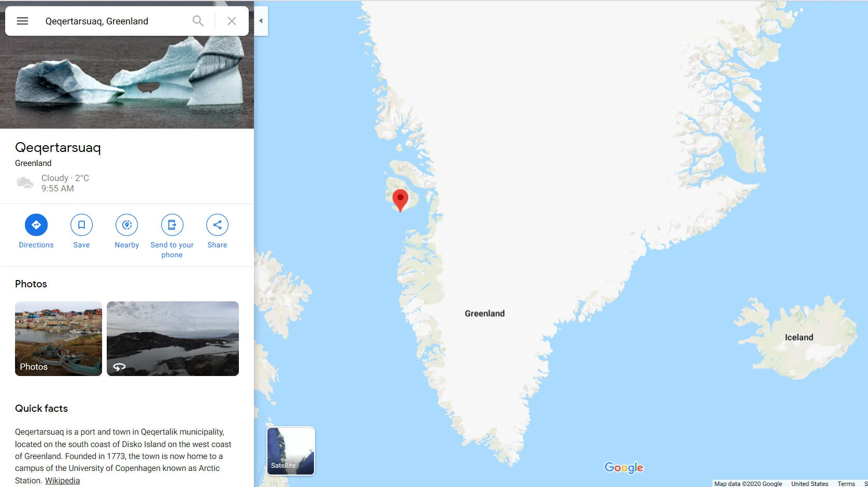Switch map to Satellite view
Viewport: 868px width, 487px height.
pos(291,451)
